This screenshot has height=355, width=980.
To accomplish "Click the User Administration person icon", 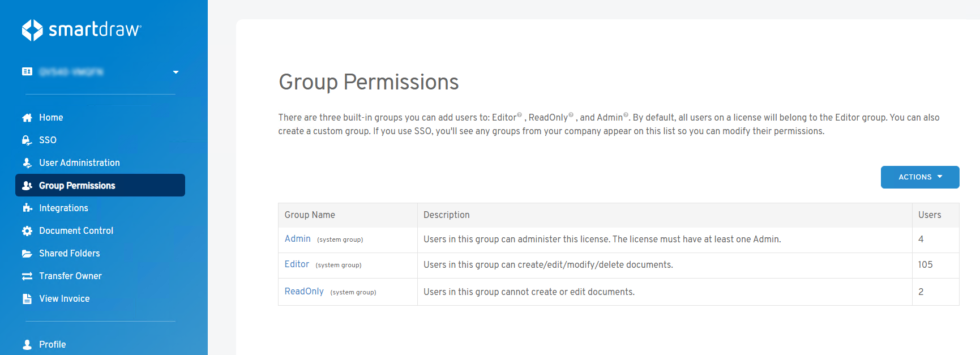I will click(27, 163).
